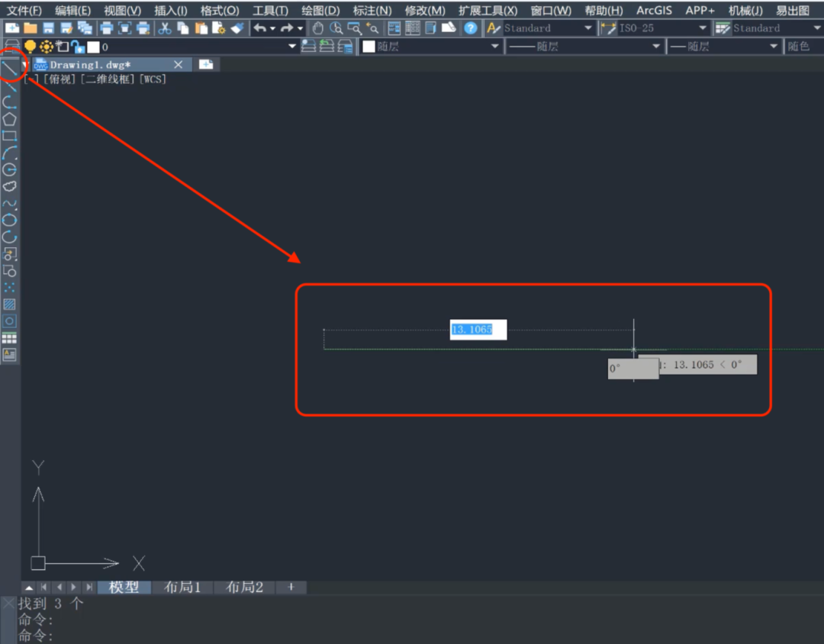Screen dimensions: 824x644
Task: Click the Match Properties brush icon
Action: 237,28
